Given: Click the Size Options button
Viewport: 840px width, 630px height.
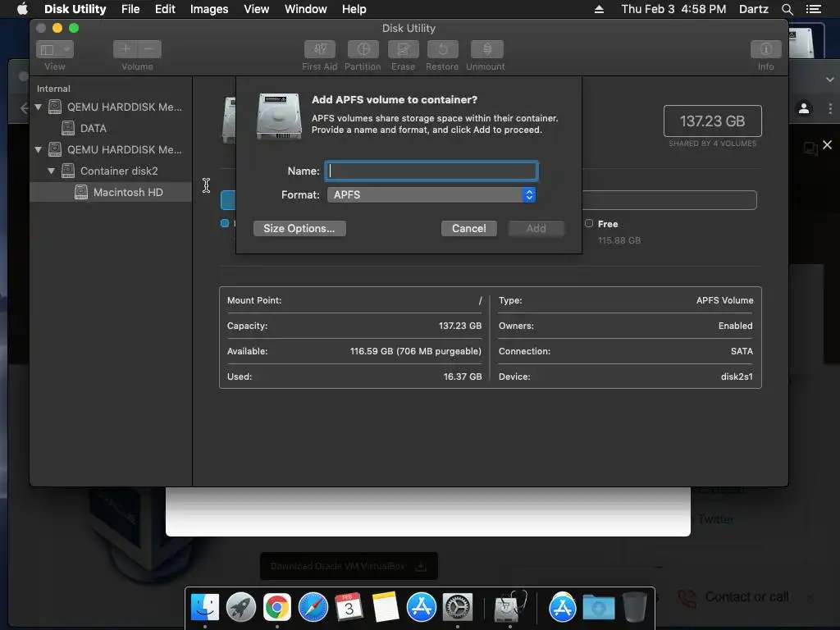Looking at the screenshot, I should [299, 229].
